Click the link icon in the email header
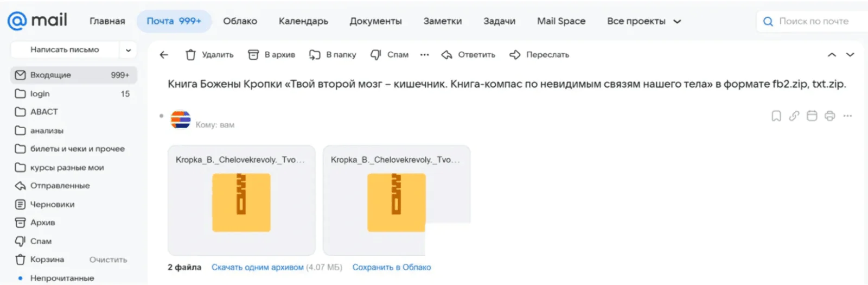The width and height of the screenshot is (868, 285). pyautogui.click(x=794, y=116)
